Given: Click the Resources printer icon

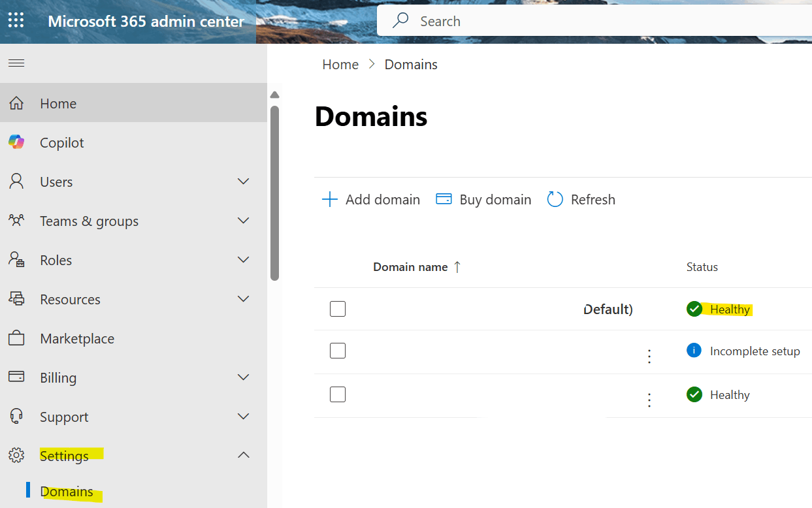Looking at the screenshot, I should (x=16, y=298).
